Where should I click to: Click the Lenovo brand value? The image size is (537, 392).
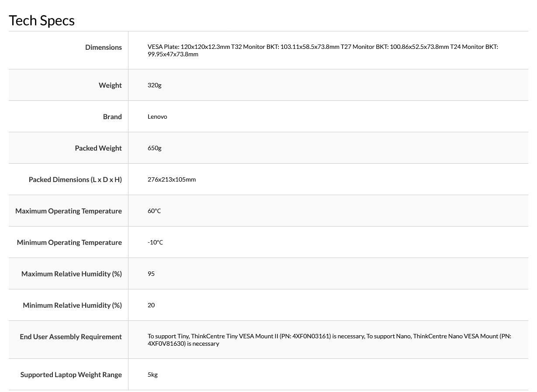157,117
